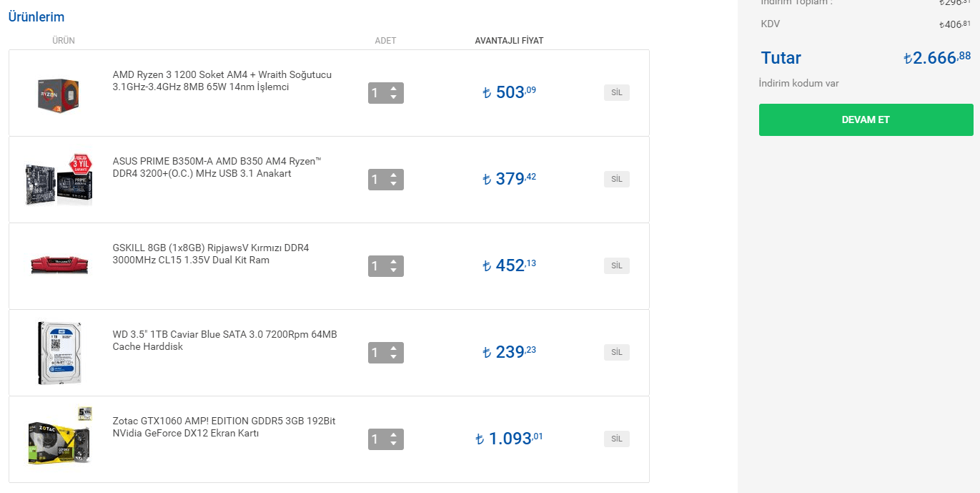This screenshot has height=493, width=980.
Task: Click the red GSKILL RAM thumbnail
Action: pos(59,265)
